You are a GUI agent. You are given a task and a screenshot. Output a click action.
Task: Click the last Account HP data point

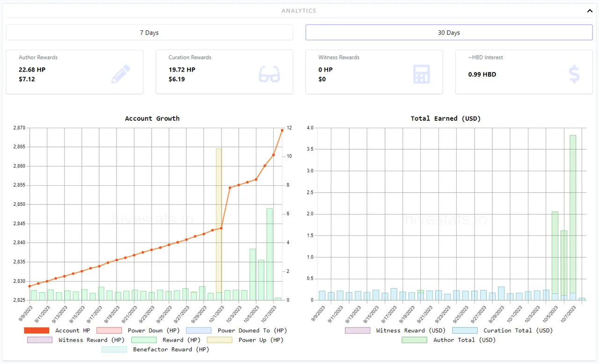click(x=282, y=131)
